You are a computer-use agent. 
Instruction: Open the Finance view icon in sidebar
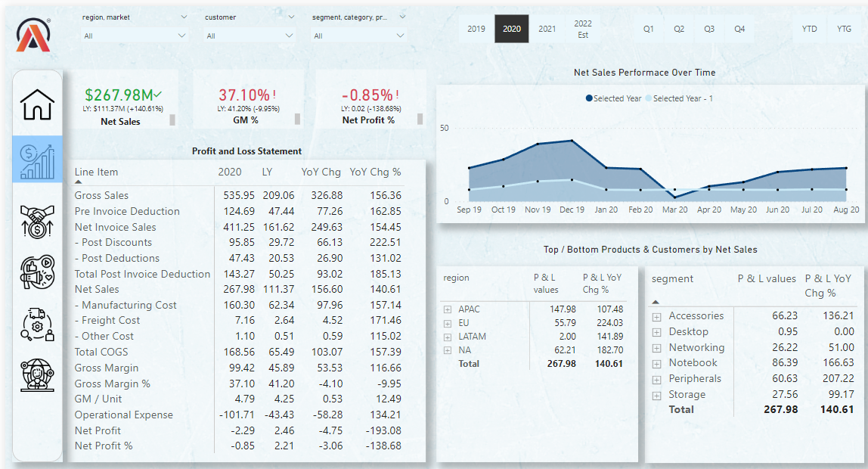(x=38, y=159)
